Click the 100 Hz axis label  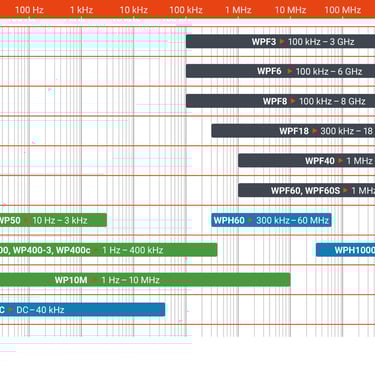[29, 10]
